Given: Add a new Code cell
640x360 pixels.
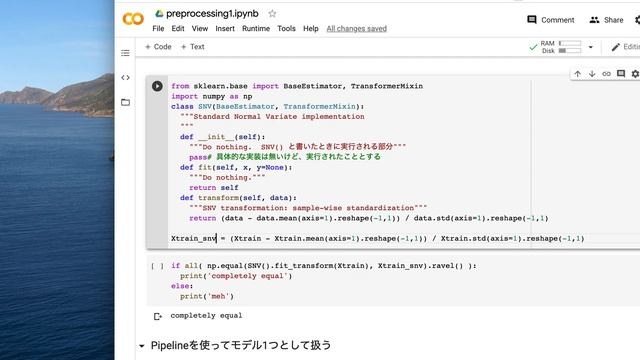Looking at the screenshot, I should coord(158,47).
